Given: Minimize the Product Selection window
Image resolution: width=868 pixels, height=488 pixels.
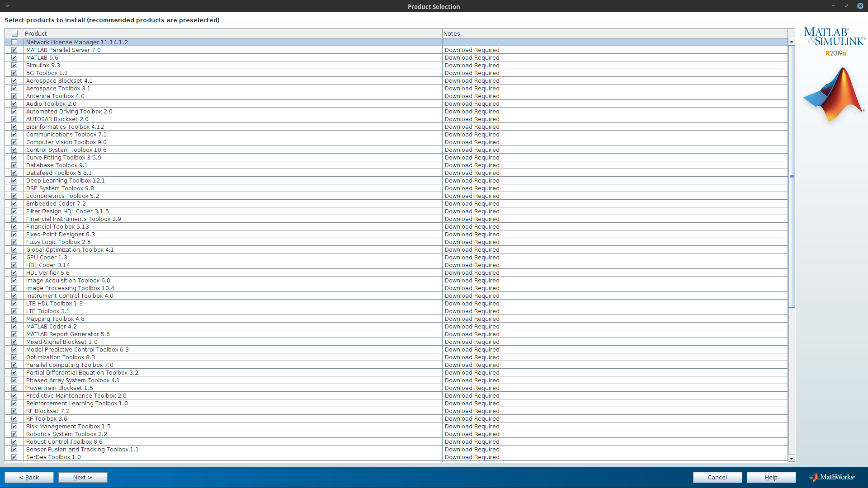Looking at the screenshot, I should pos(833,6).
